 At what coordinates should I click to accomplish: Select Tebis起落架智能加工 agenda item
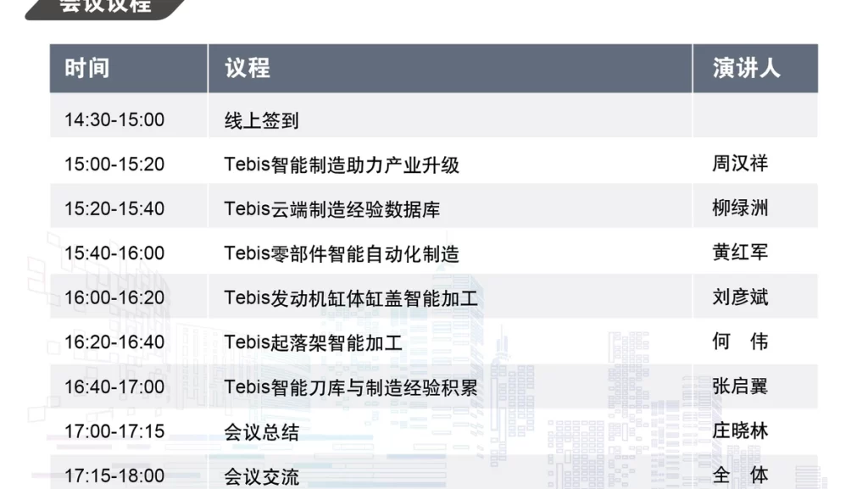[x=314, y=342]
